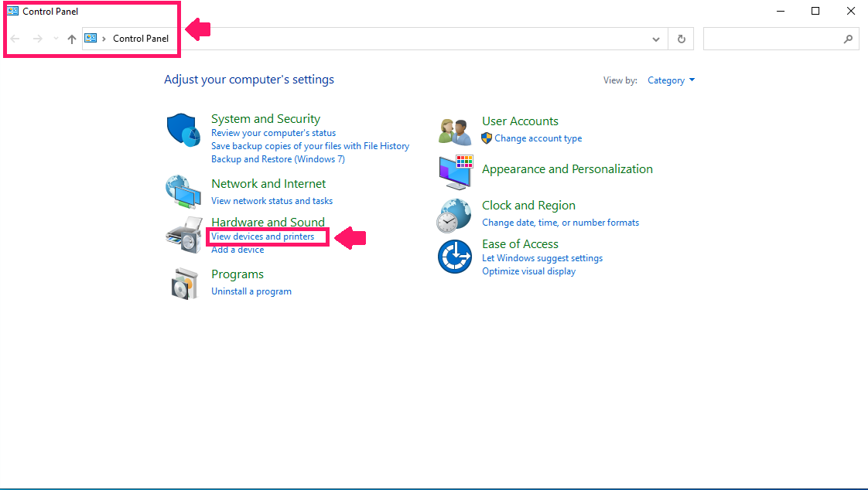This screenshot has width=868, height=490.
Task: Click the Control Panel title bar icon
Action: point(12,11)
